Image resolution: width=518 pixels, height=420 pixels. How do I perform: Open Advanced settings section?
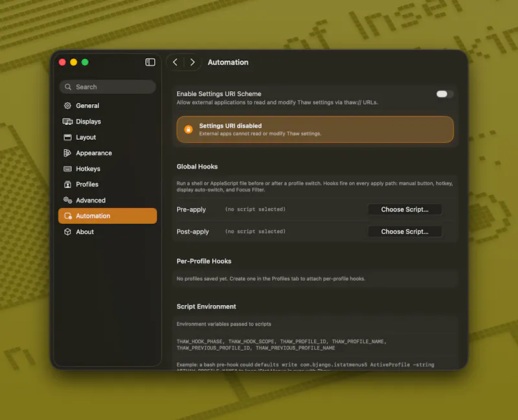(107, 200)
